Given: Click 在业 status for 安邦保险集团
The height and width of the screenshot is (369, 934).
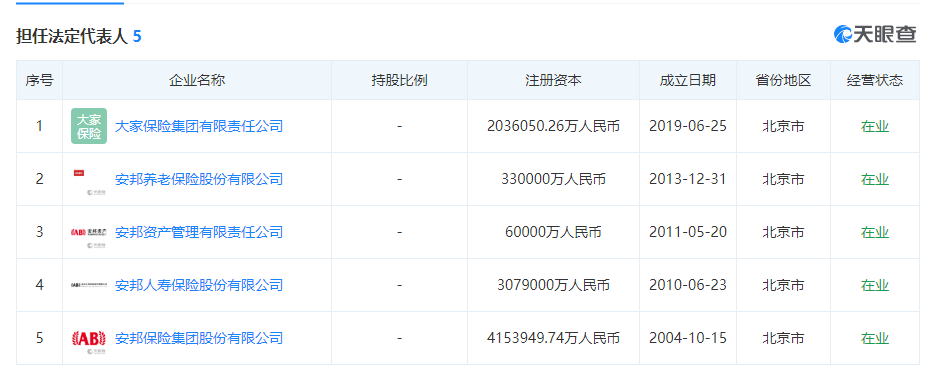Looking at the screenshot, I should click(875, 339).
